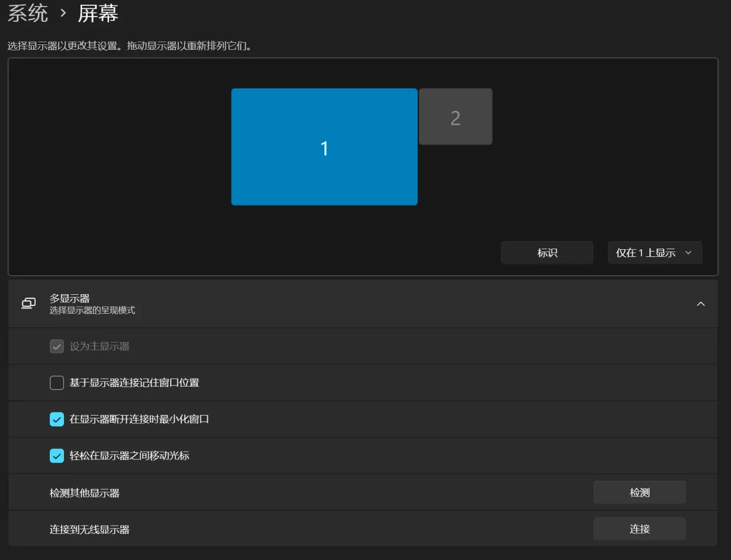The width and height of the screenshot is (731, 560).
Task: Toggle the 设为主显示器 checkbox
Action: (x=57, y=346)
